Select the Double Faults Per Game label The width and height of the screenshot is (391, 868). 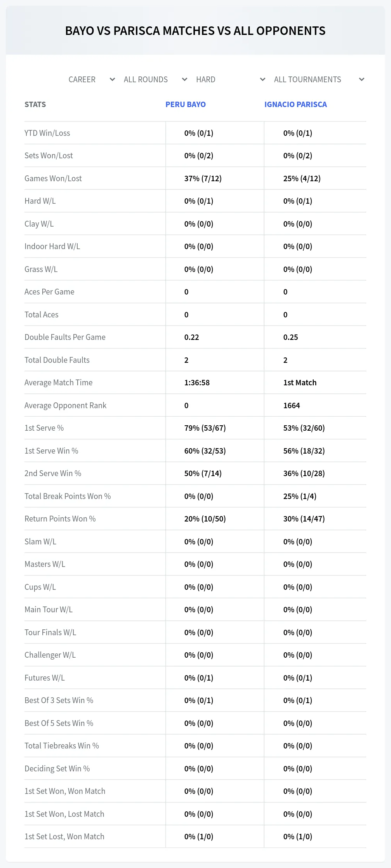click(x=65, y=337)
